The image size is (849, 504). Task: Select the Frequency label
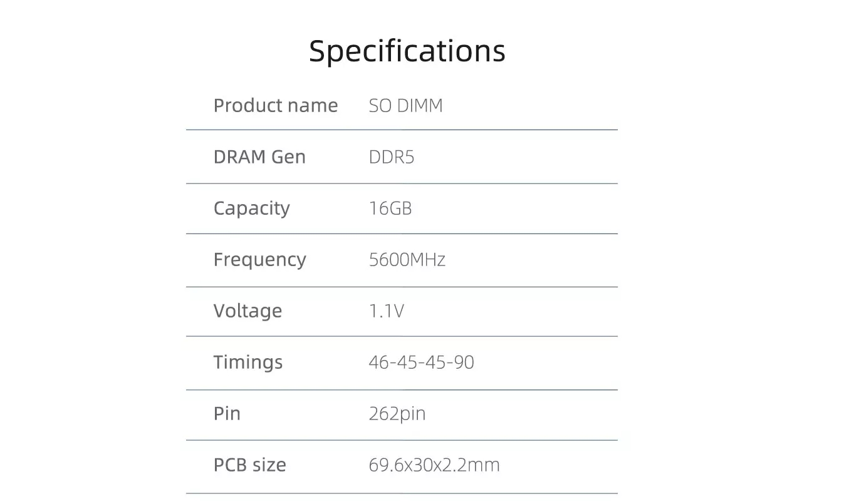pyautogui.click(x=260, y=260)
